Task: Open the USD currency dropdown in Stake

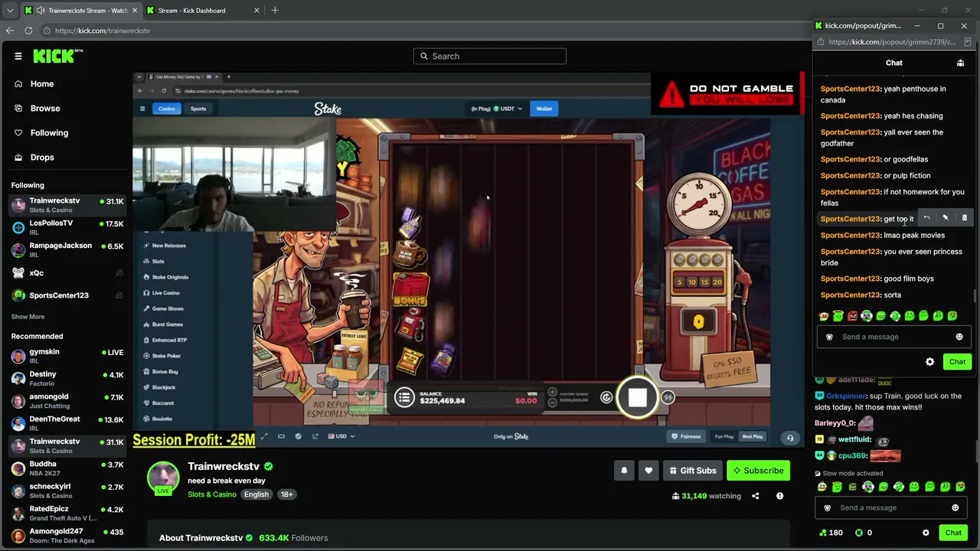Action: (x=340, y=436)
